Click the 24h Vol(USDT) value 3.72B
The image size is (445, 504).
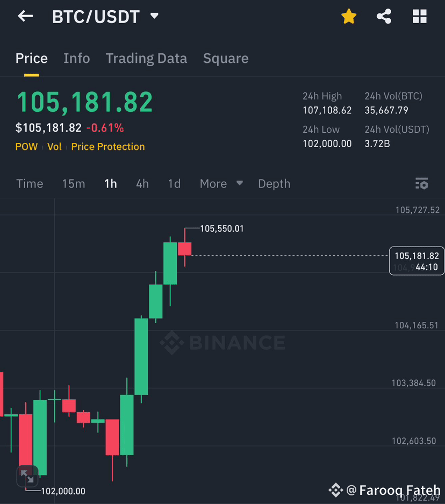coord(377,143)
